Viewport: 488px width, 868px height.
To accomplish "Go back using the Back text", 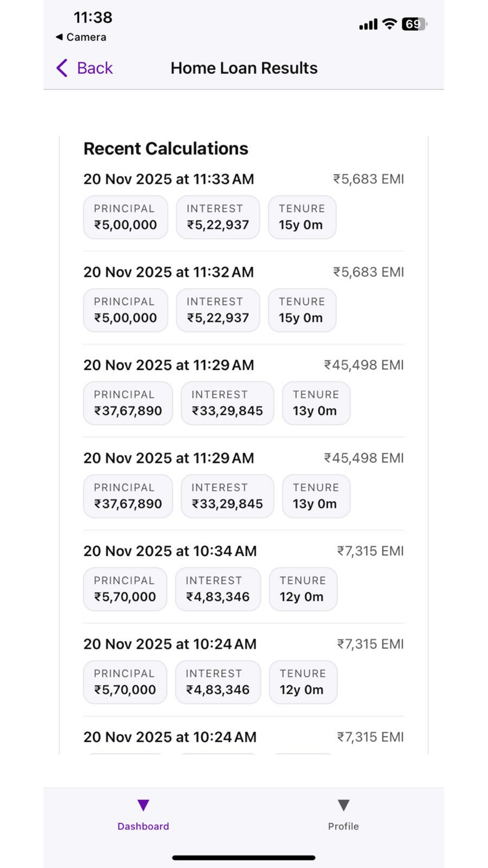I will [x=94, y=68].
